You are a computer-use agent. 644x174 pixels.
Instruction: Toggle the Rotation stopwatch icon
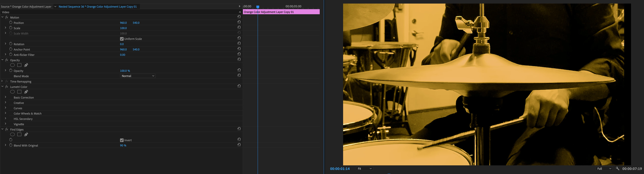point(11,44)
